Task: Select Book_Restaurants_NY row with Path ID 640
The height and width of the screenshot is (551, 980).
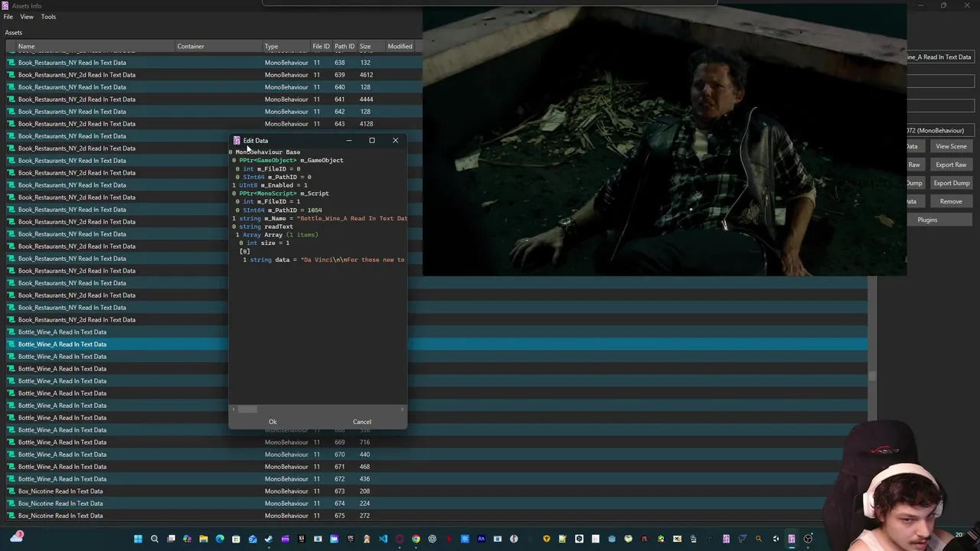Action: point(213,87)
